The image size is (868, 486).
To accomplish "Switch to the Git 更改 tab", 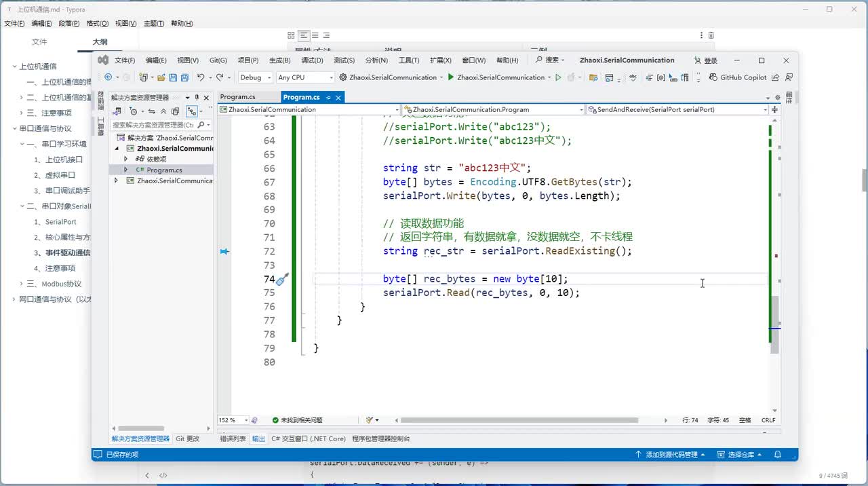I will 188,439.
